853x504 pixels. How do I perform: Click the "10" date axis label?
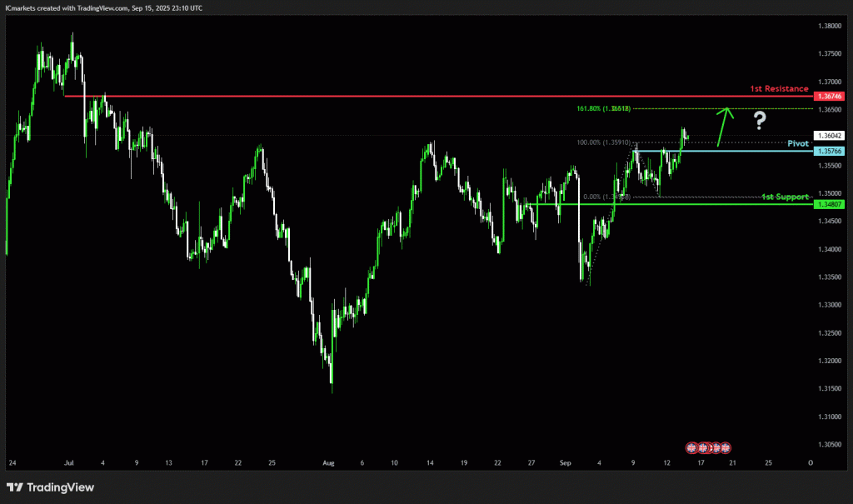394,463
